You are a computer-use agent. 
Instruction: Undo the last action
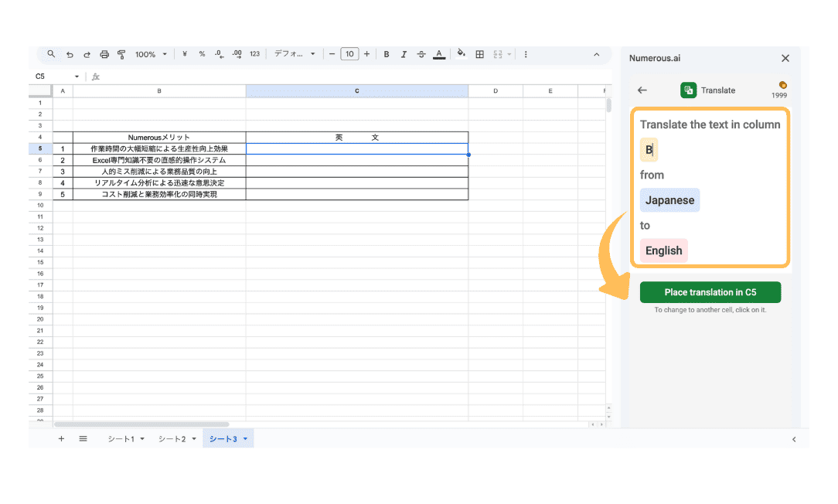tap(70, 55)
